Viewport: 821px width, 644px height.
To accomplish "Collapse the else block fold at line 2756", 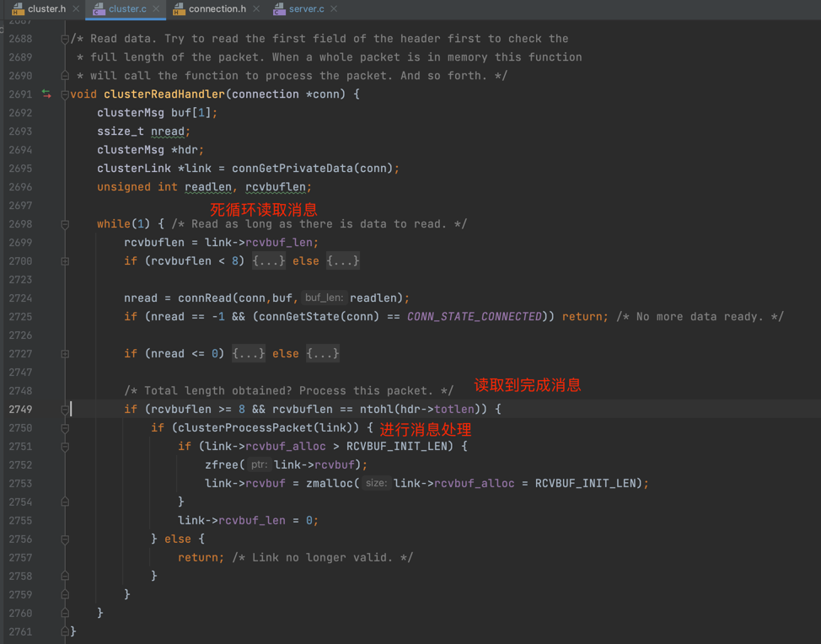I will pyautogui.click(x=65, y=539).
